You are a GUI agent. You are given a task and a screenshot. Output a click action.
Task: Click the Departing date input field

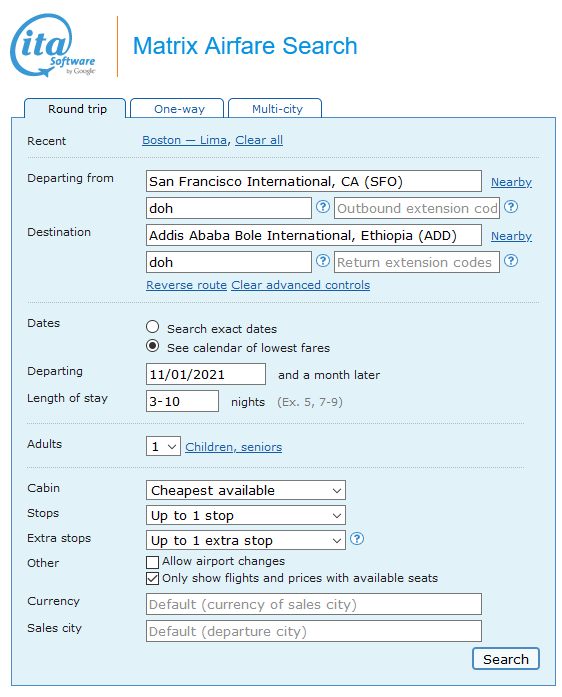[206, 374]
